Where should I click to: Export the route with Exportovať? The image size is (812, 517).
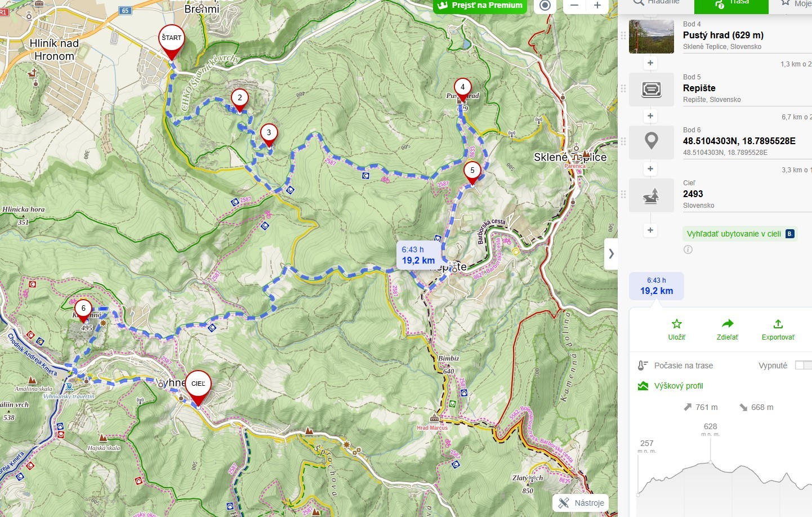[778, 330]
